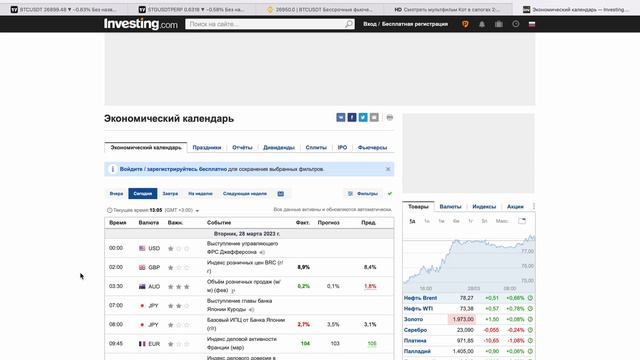Open the Золото quote link
This screenshot has width=640, height=360.
click(413, 319)
